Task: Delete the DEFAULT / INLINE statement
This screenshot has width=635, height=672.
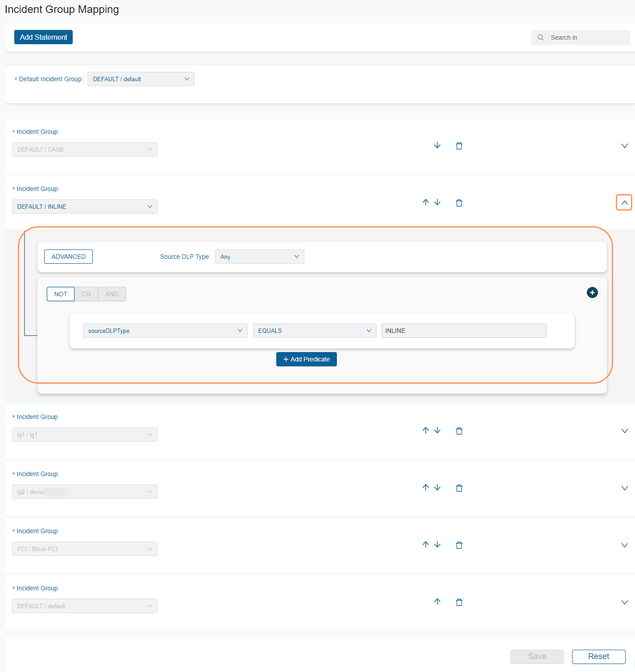Action: pos(459,203)
